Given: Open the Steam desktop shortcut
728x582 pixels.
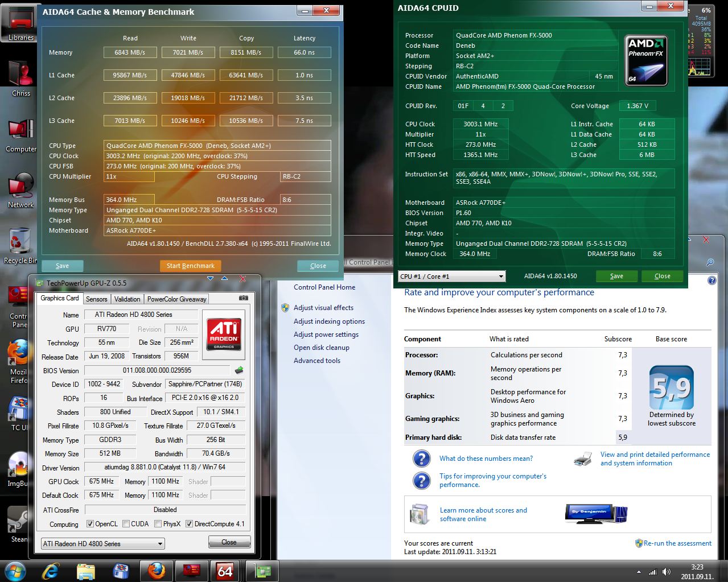Looking at the screenshot, I should pyautogui.click(x=18, y=525).
